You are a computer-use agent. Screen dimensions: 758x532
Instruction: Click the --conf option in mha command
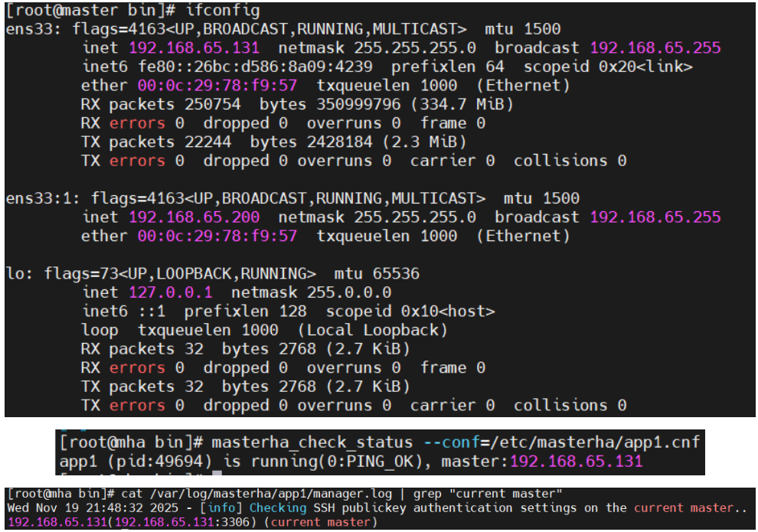[x=450, y=442]
